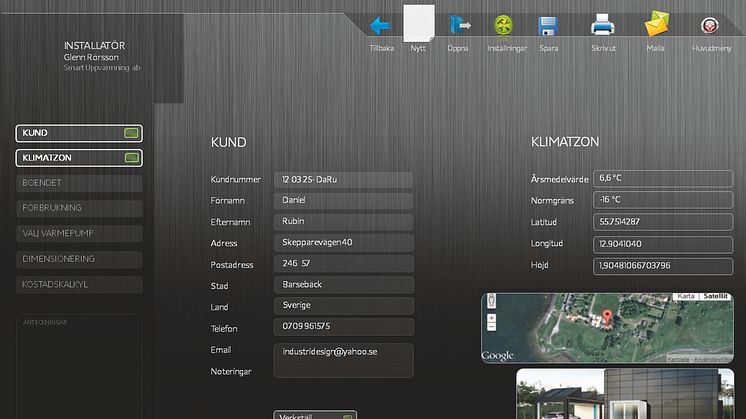Image resolution: width=746 pixels, height=419 pixels.
Task: Click the Verkställ button
Action: (315, 415)
